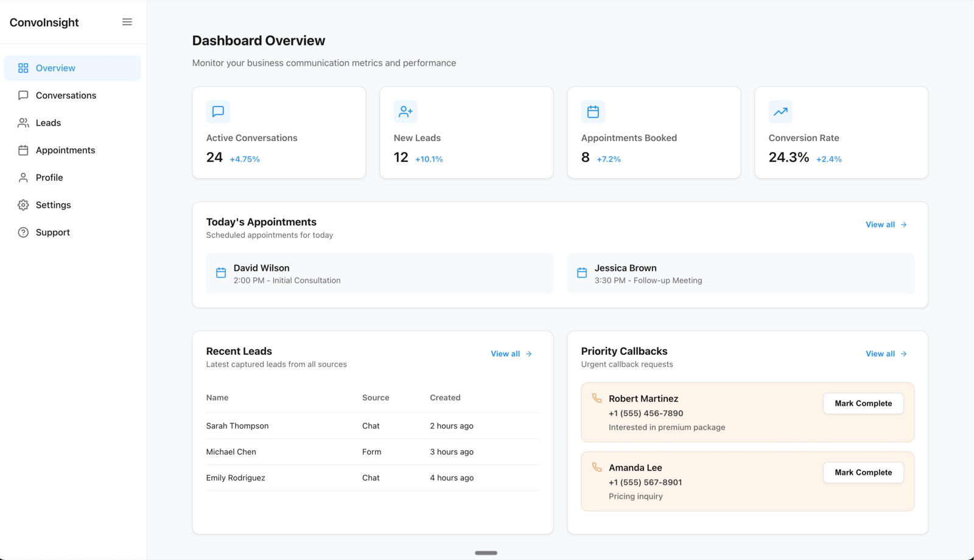Select the Michael Chen lead row
974x560 pixels.
[373, 452]
